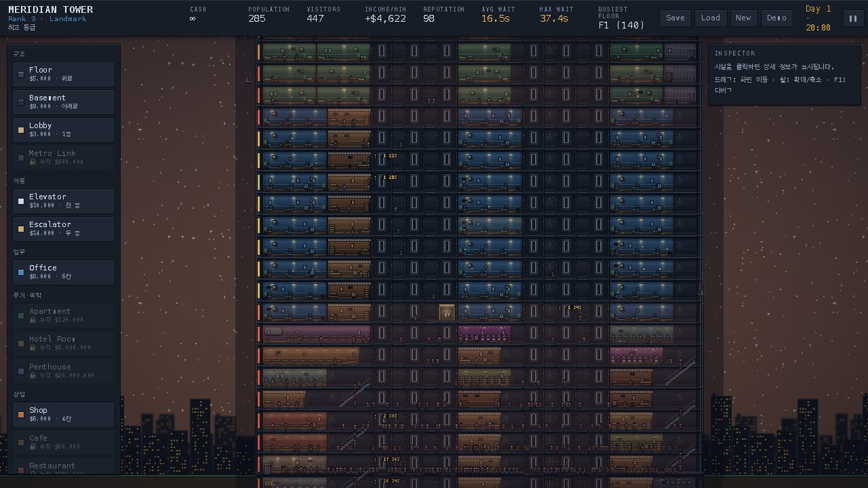Select the Office build tool

click(64, 272)
